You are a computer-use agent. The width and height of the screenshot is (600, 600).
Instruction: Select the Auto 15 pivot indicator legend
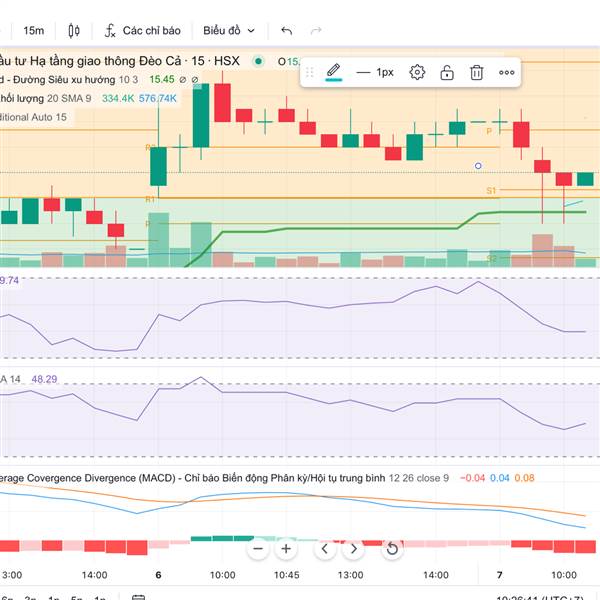coord(33,117)
